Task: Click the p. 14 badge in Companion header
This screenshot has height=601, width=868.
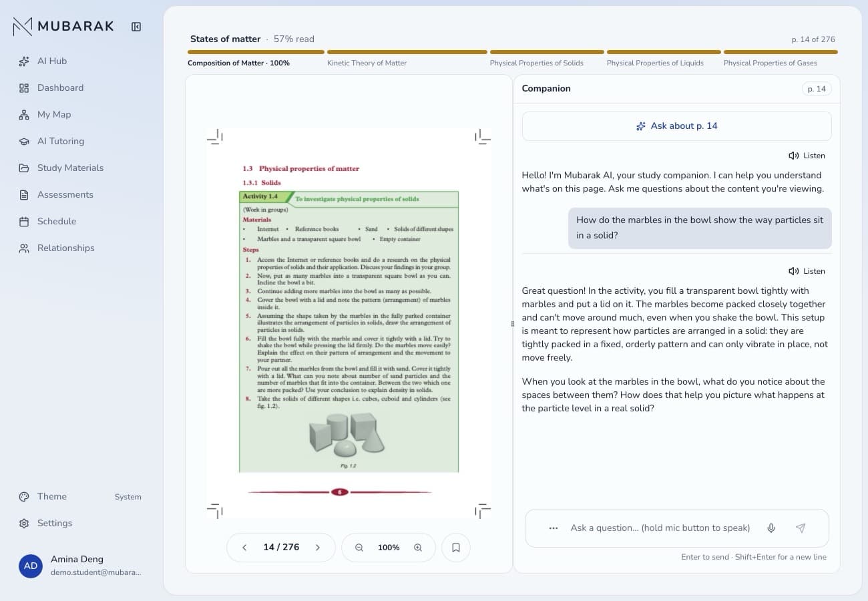Action: pos(817,89)
